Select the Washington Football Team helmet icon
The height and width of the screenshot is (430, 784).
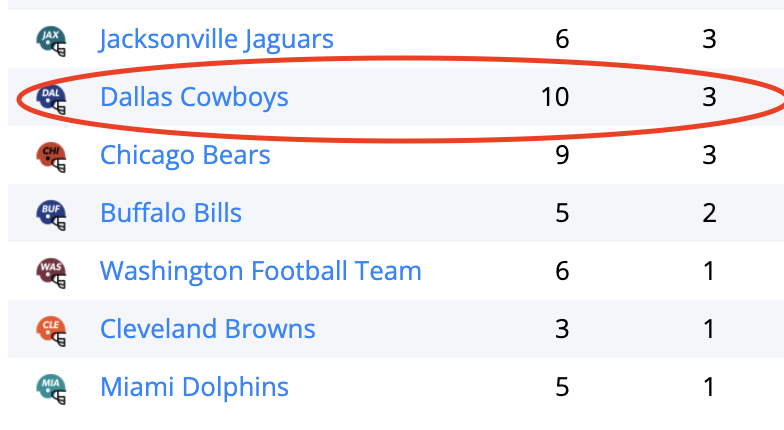(51, 271)
